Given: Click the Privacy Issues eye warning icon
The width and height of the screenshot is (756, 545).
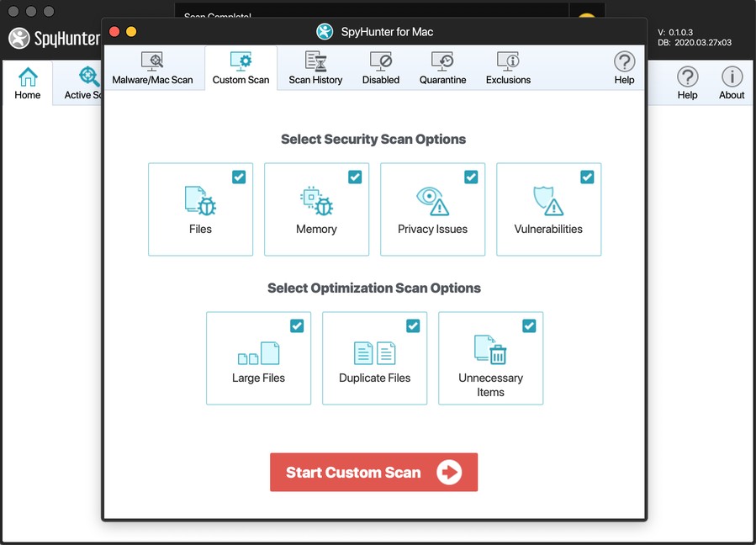Looking at the screenshot, I should tap(432, 201).
